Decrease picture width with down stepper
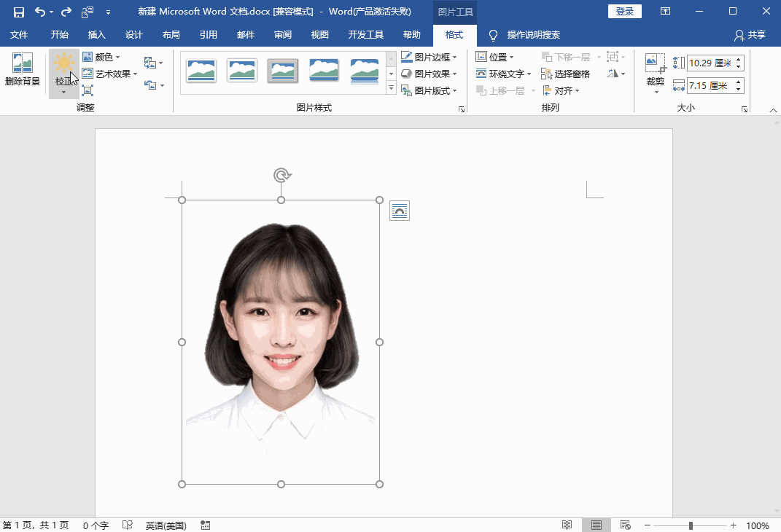The image size is (781, 532). pos(739,89)
